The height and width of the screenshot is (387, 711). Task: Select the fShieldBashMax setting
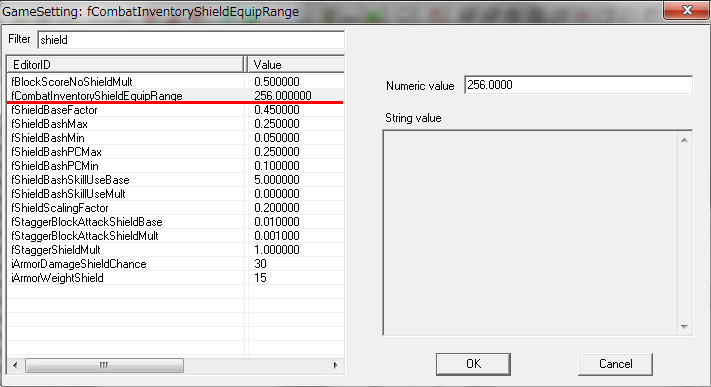175,124
